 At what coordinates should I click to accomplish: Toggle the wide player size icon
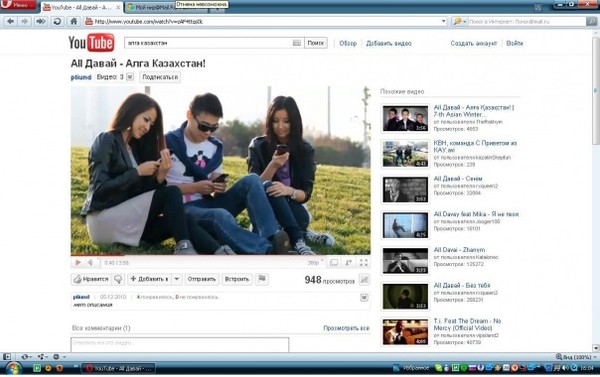334,263
